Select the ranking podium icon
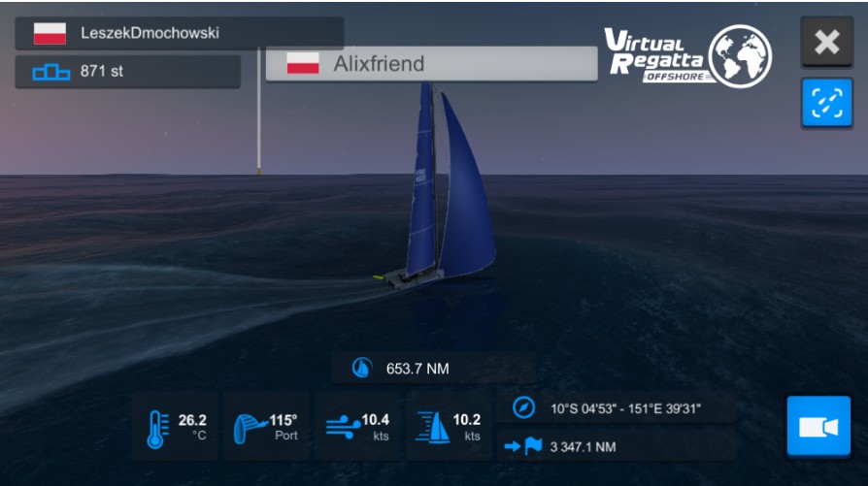 pyautogui.click(x=50, y=72)
